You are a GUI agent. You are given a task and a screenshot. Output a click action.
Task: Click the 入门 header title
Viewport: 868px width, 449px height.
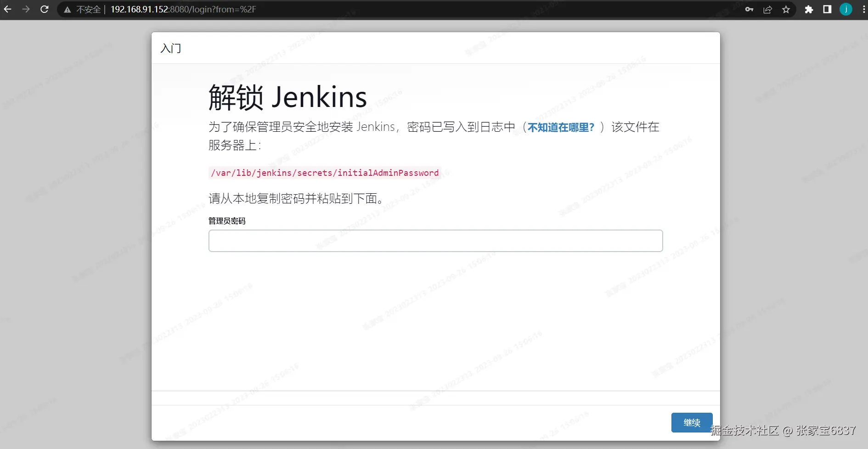point(171,48)
